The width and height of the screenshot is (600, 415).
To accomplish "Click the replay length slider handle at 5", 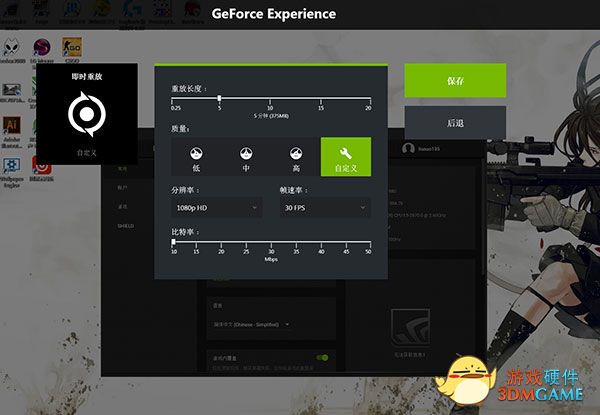I will (x=219, y=98).
